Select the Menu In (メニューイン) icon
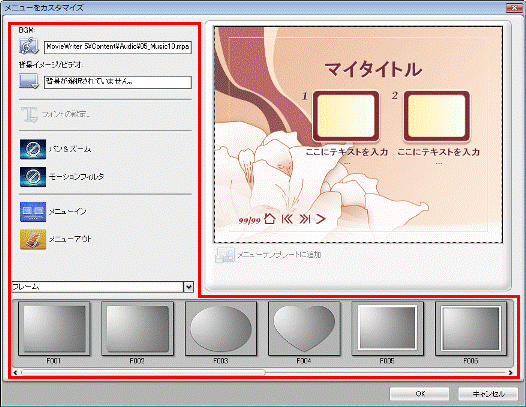 pos(33,212)
